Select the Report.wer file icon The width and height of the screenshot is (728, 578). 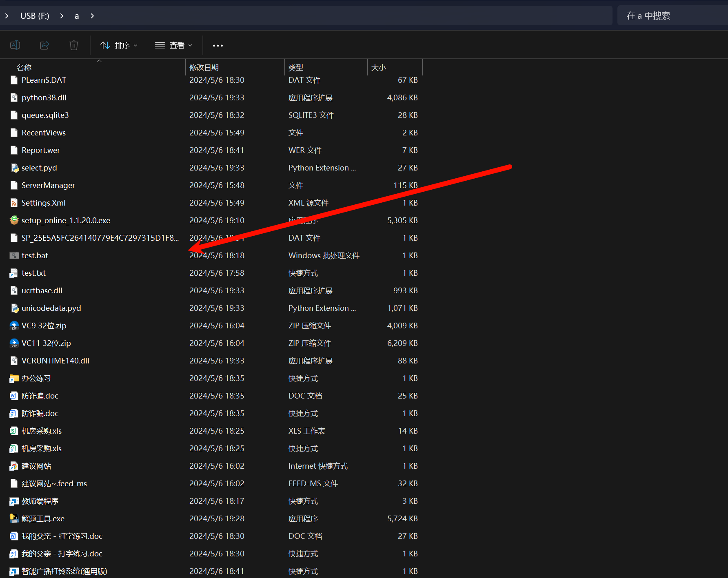(14, 150)
